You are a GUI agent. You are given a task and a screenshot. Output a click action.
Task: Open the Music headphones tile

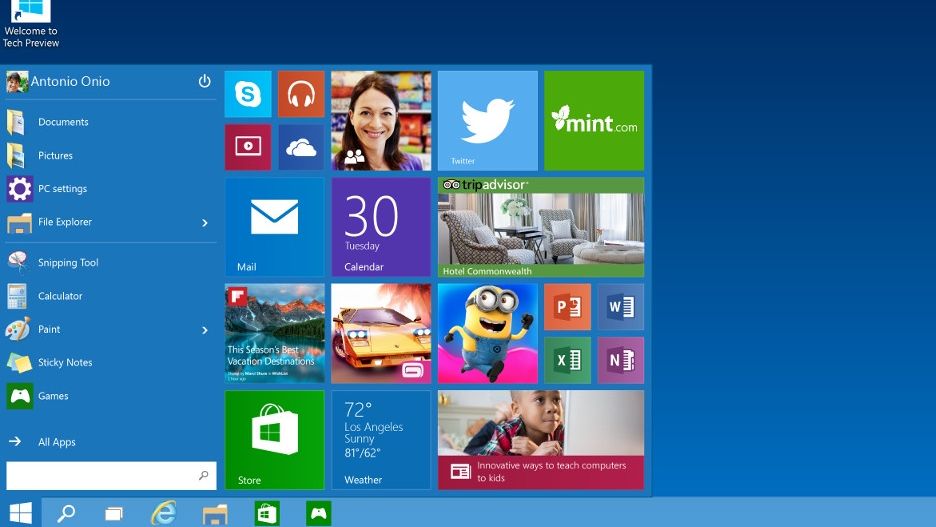301,94
